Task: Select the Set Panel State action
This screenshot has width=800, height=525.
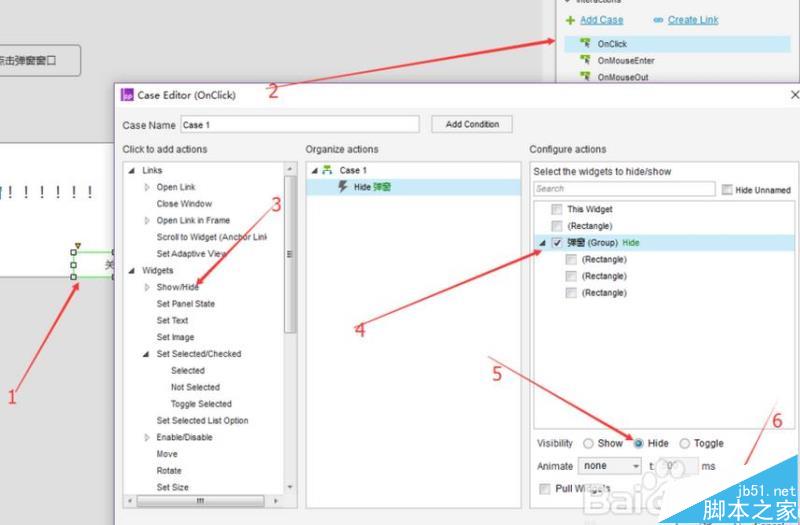Action: point(185,304)
